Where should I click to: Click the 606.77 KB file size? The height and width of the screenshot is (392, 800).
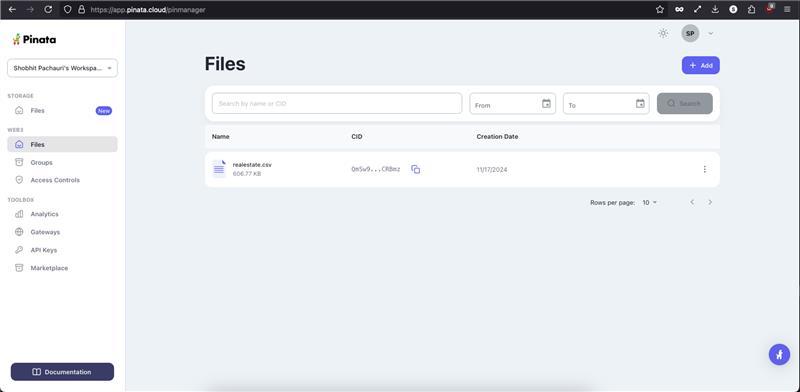click(247, 174)
